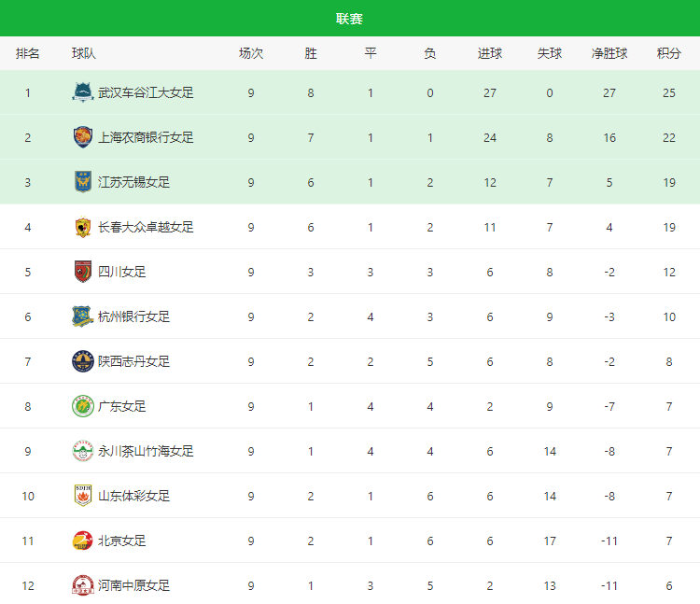Click the 上海农商银行女足 team badge
Screen dimensions: 700x604
pyautogui.click(x=82, y=137)
